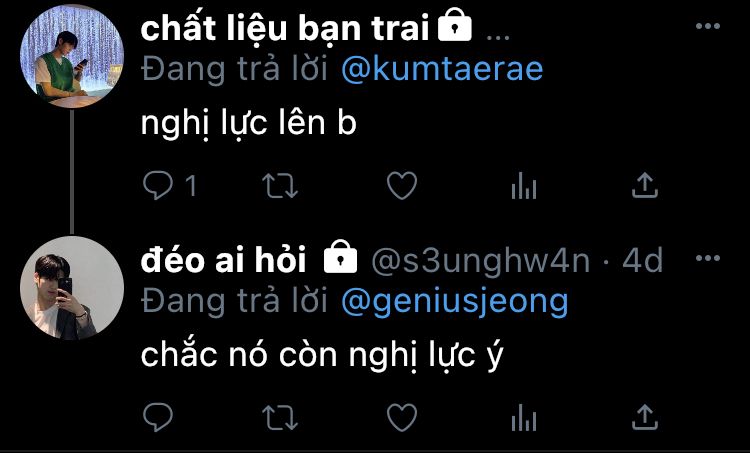This screenshot has height=453, width=750.
Task: Open tweet via the 4d timestamp
Action: pos(642,261)
